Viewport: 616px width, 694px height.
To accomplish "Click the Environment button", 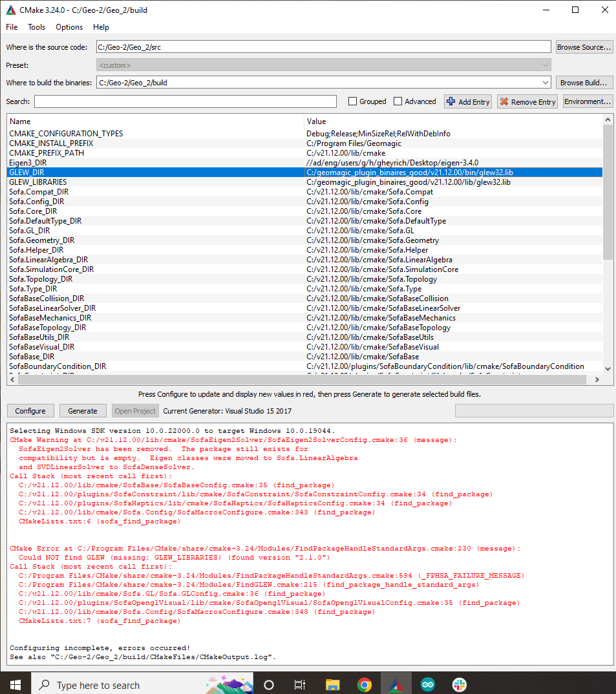I will [588, 101].
